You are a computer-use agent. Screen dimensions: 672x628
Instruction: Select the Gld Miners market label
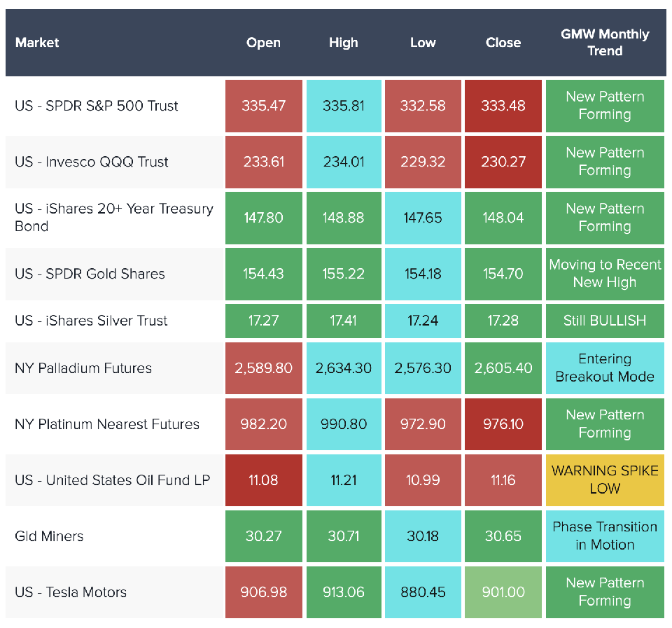point(49,536)
